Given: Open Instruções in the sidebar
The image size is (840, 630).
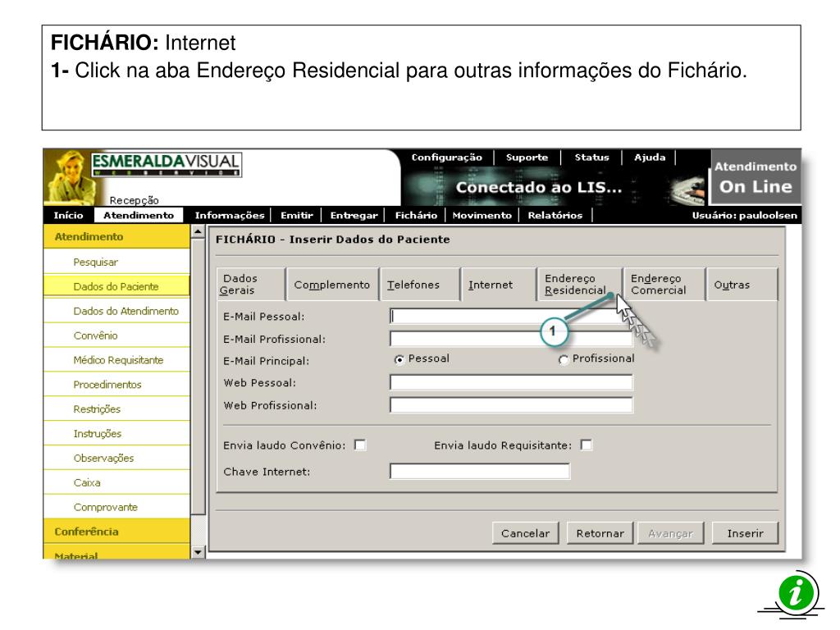Looking at the screenshot, I should point(116,434).
